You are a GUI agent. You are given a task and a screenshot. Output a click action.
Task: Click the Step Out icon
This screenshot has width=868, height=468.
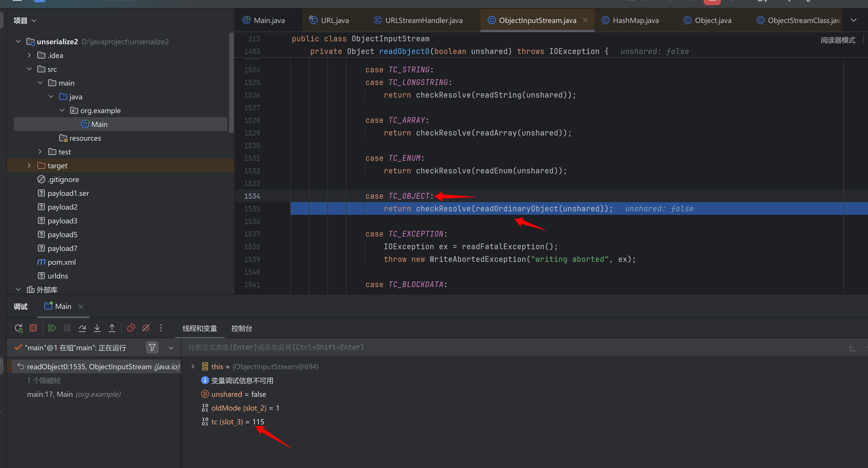coord(112,328)
